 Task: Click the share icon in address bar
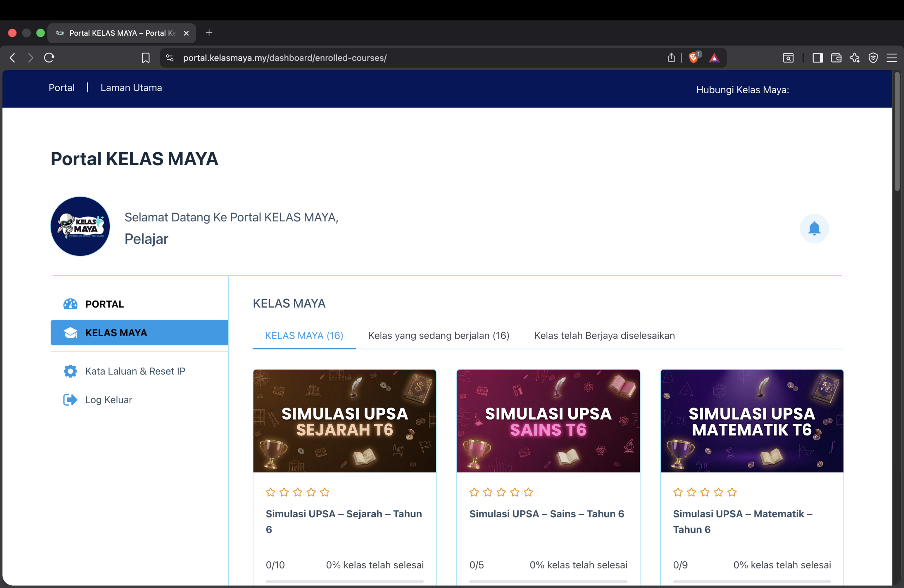pyautogui.click(x=672, y=58)
